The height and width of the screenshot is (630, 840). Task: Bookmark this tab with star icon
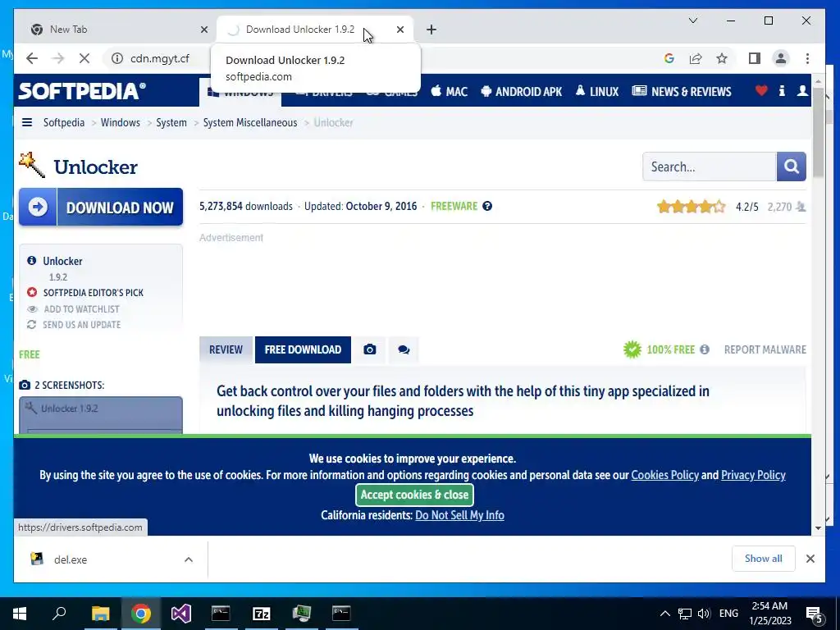(x=722, y=58)
